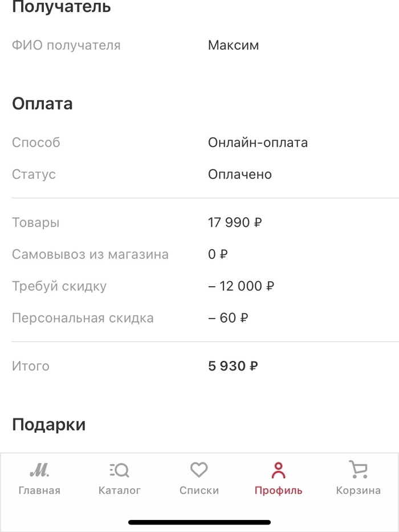Tap the Персональная скидка label
399x532 pixels.
click(83, 318)
